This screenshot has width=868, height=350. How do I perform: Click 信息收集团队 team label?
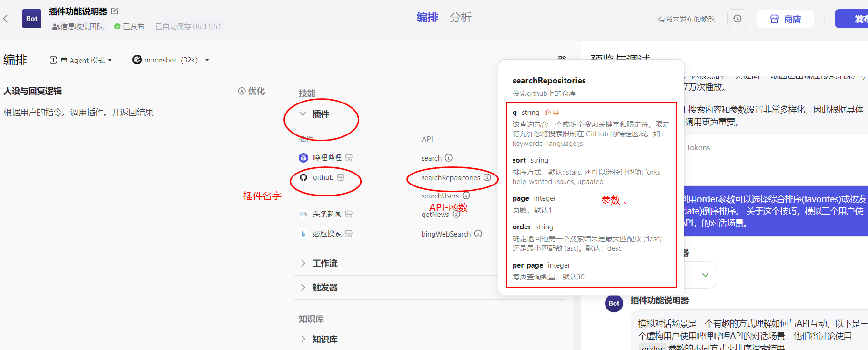(x=78, y=27)
